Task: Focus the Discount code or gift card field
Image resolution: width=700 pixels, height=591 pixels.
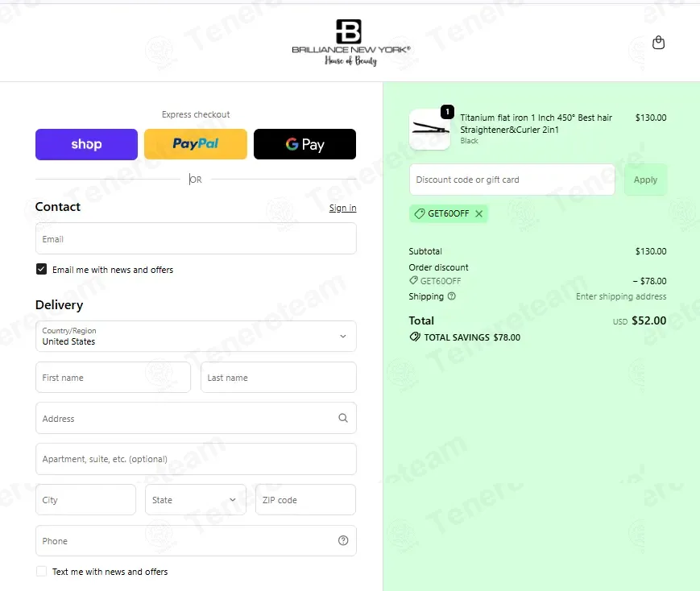Action: click(512, 180)
